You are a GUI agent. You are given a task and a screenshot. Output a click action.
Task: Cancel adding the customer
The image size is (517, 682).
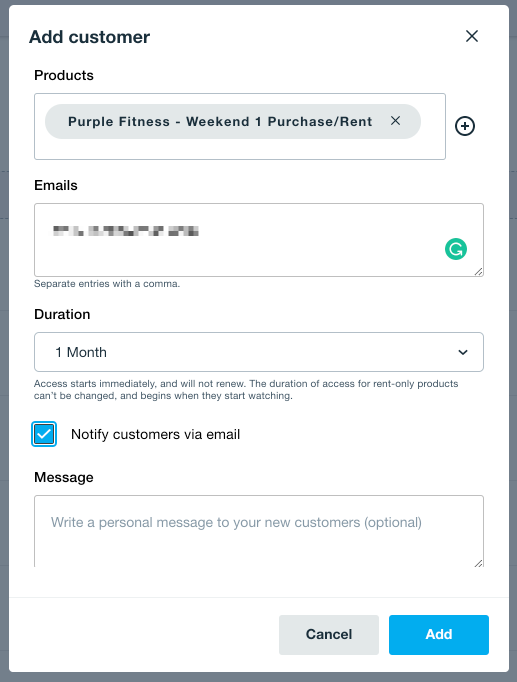click(329, 635)
